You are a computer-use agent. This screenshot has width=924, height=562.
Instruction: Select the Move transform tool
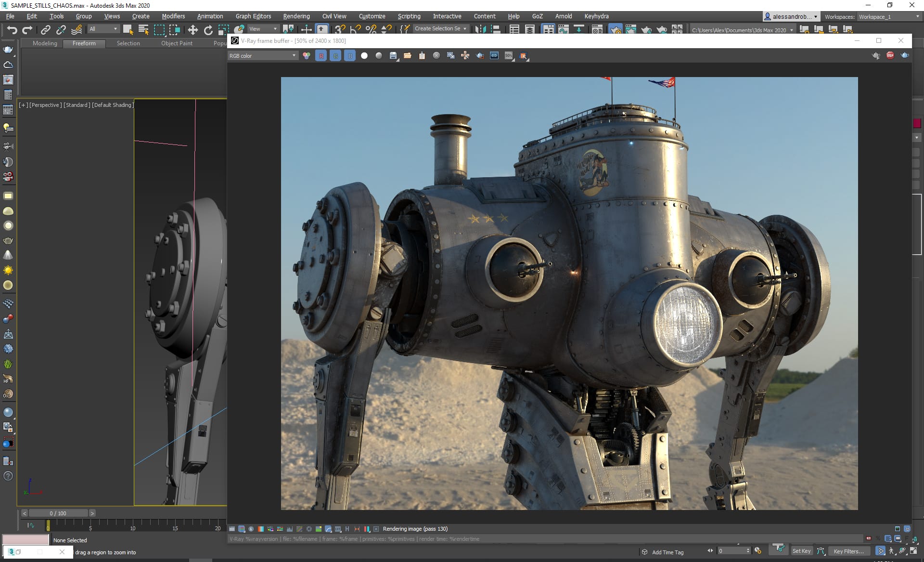[192, 30]
